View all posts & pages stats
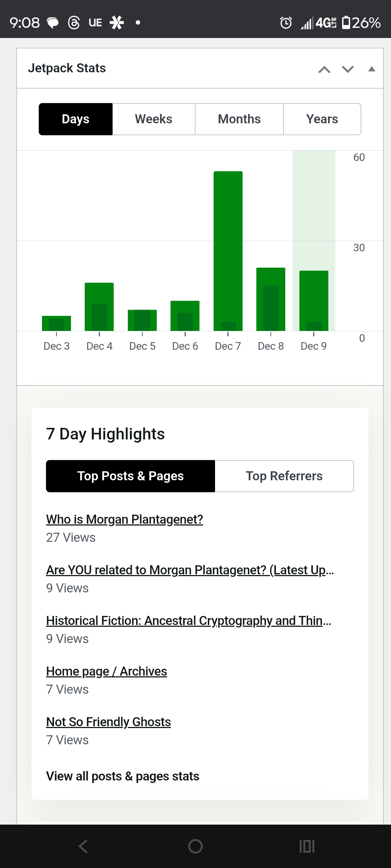Screen dimensions: 391x868 coord(123,776)
